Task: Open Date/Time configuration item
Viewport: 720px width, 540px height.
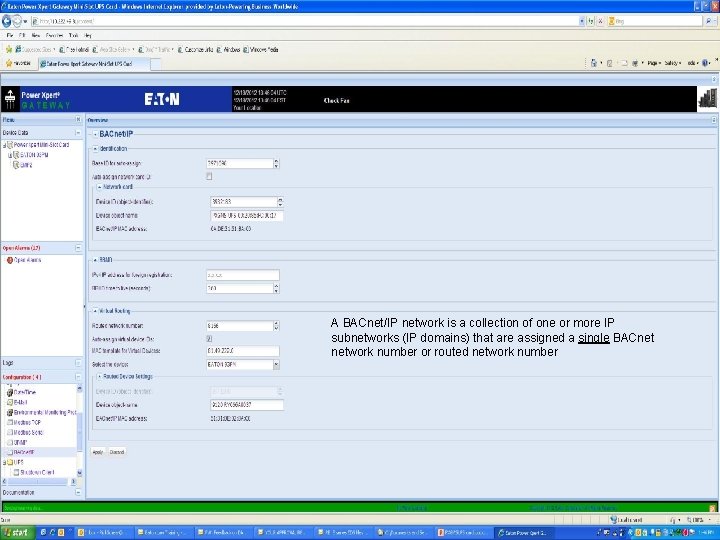Action: coord(24,393)
